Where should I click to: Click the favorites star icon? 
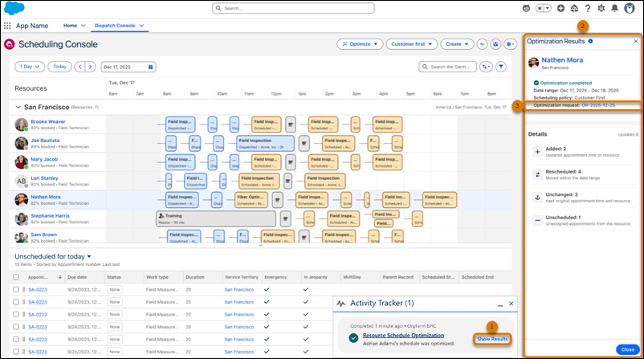pyautogui.click(x=540, y=8)
